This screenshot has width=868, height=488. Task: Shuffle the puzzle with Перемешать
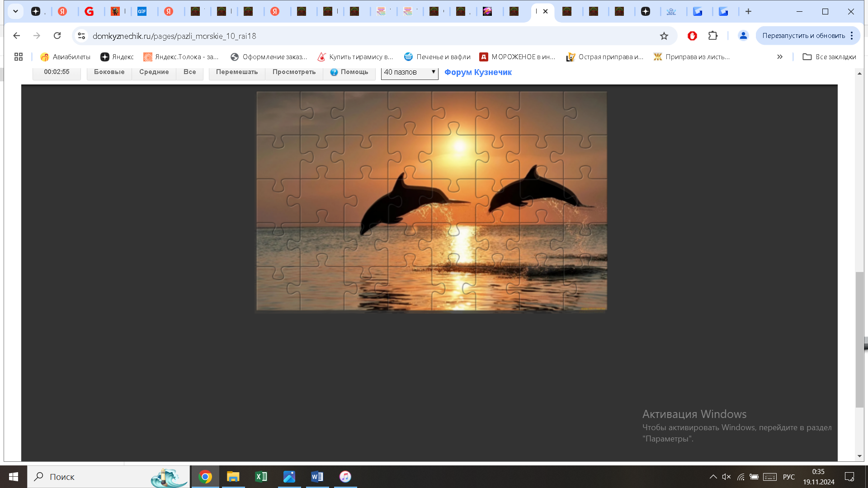click(x=237, y=72)
